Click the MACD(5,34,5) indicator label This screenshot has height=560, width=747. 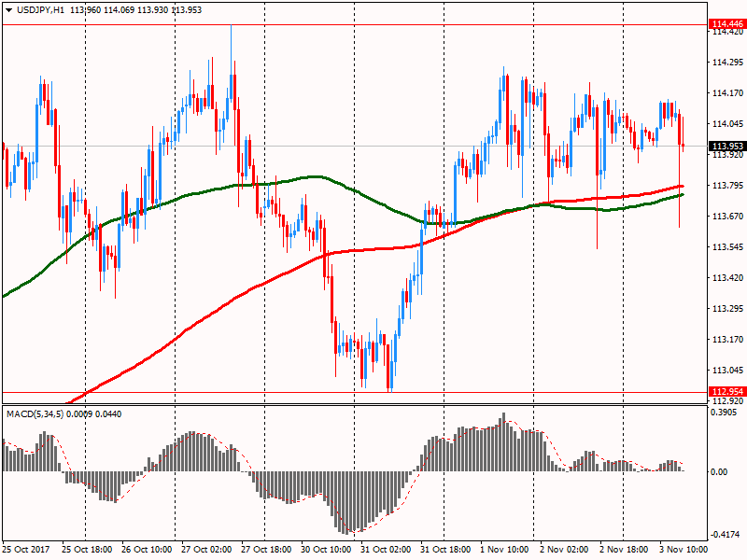coord(35,414)
